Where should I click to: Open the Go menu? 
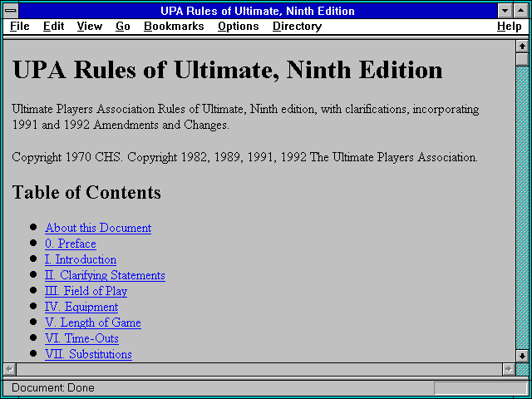[123, 27]
